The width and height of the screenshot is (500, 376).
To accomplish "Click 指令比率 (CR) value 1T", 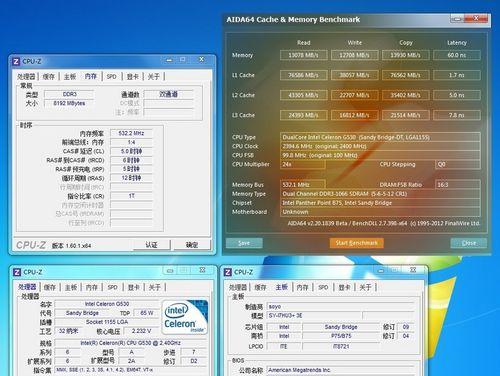I will click(131, 196).
